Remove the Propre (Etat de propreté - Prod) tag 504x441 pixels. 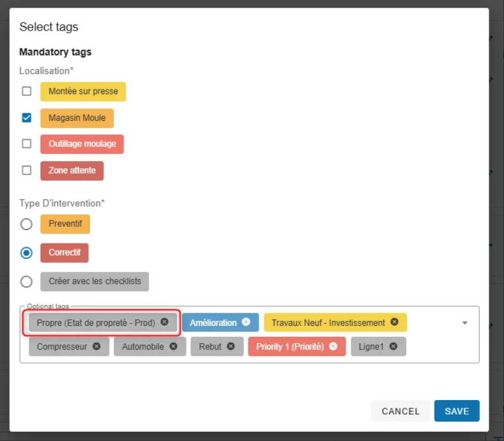(164, 322)
